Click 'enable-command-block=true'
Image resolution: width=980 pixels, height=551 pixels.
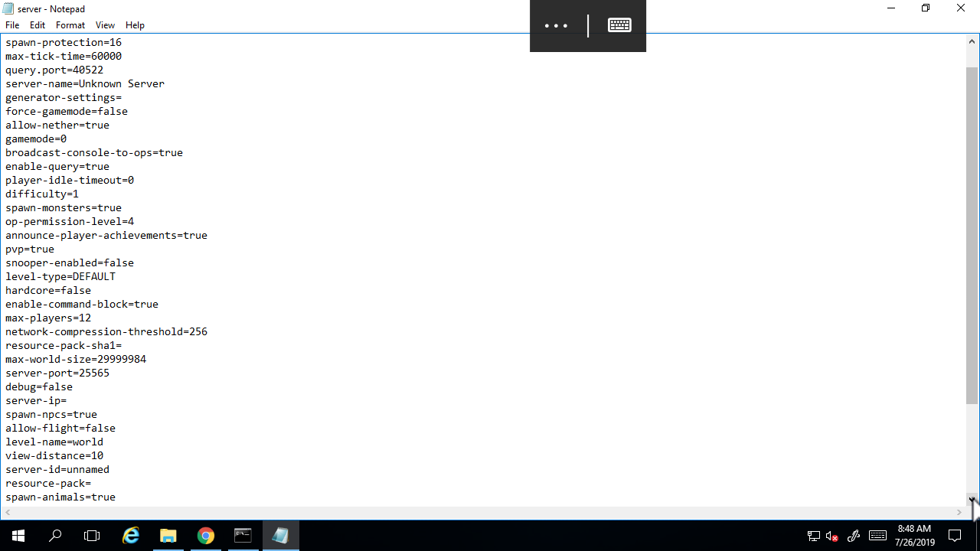tap(82, 304)
